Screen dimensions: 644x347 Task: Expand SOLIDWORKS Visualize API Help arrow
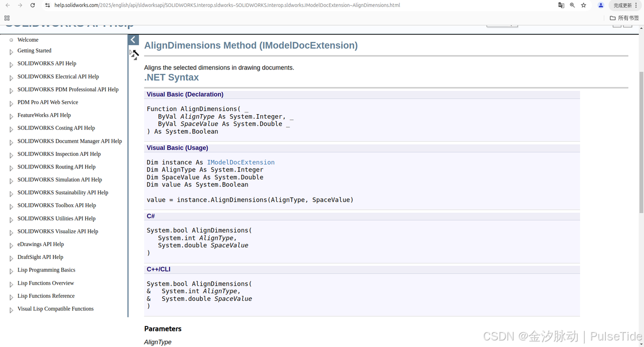pos(11,233)
